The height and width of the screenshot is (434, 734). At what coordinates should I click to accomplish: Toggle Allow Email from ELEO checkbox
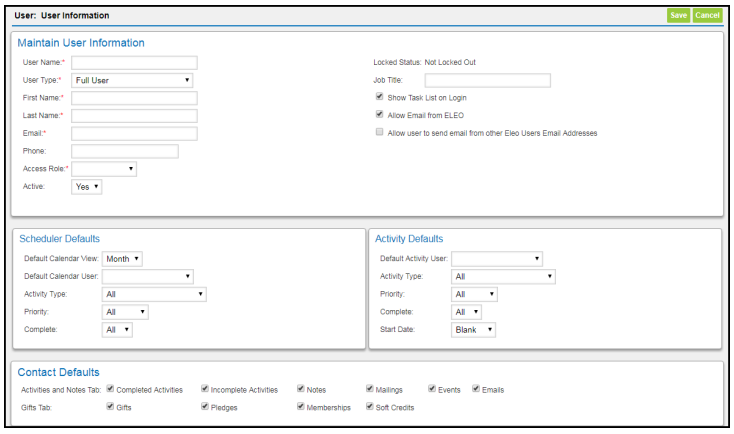(380, 114)
